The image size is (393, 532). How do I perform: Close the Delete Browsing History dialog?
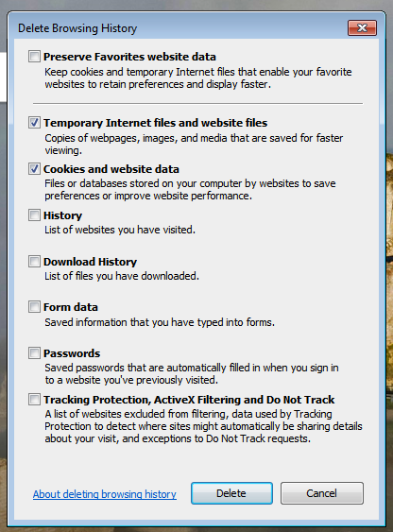(362, 27)
